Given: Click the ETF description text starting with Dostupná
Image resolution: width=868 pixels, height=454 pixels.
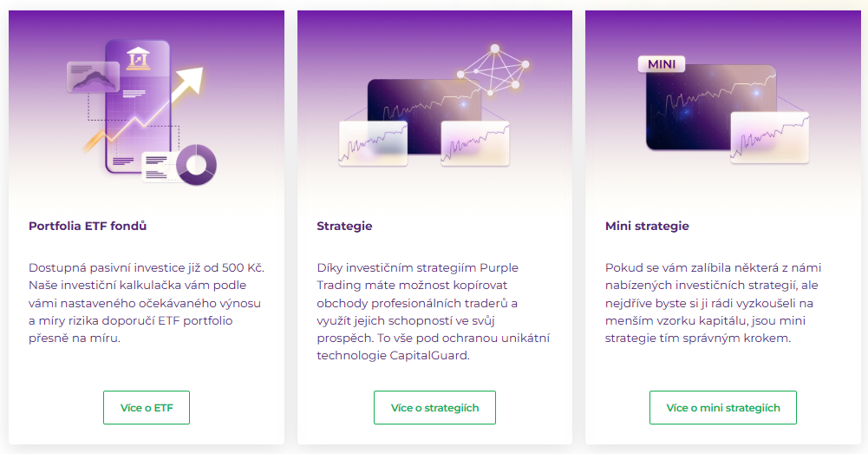Looking at the screenshot, I should (146, 302).
